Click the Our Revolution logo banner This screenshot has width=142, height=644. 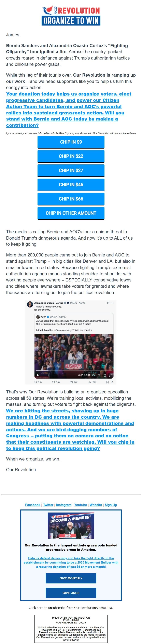click(71, 15)
